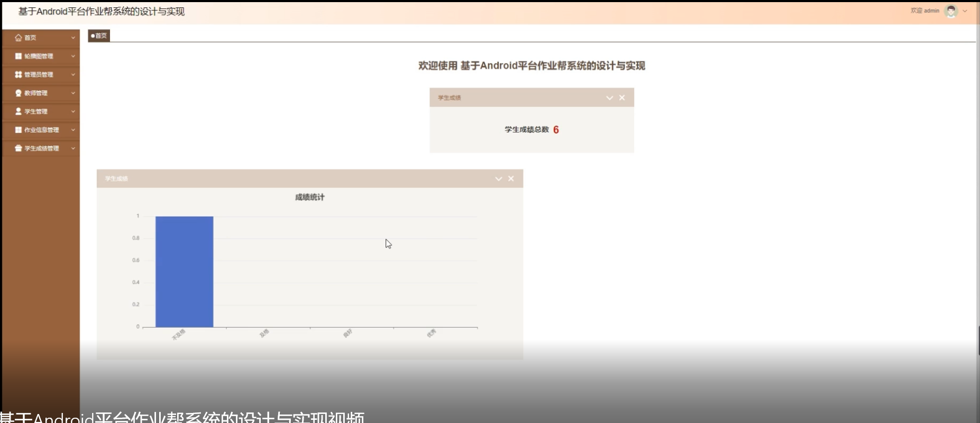The height and width of the screenshot is (423, 980).
Task: Expand the 轮播图管理 chevron arrow
Action: pyautogui.click(x=73, y=56)
